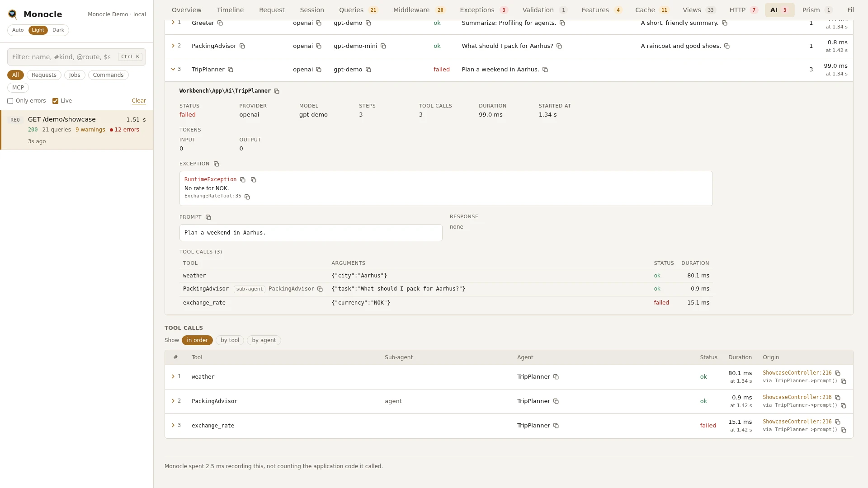The height and width of the screenshot is (488, 868).
Task: Show tool calls by agent
Action: [x=264, y=341]
